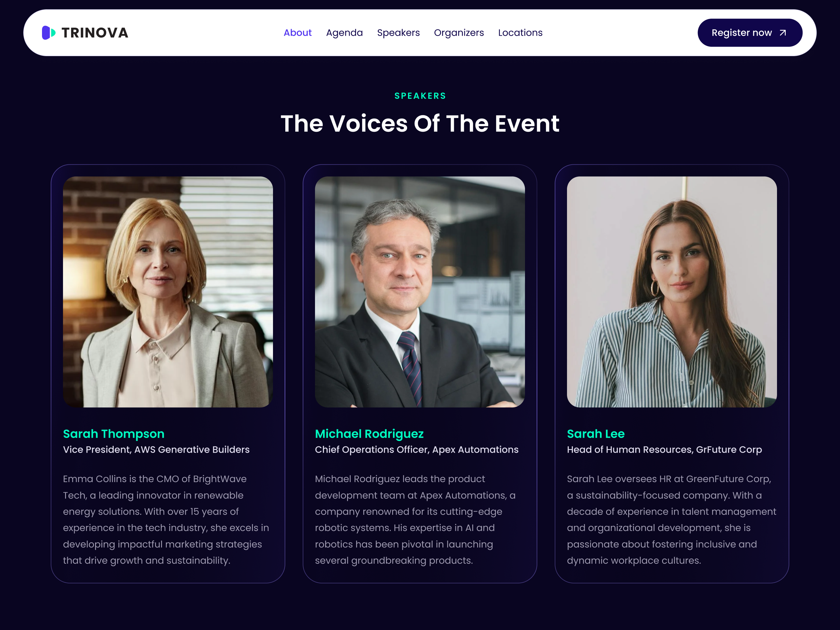
Task: Open the Speakers page
Action: tap(398, 33)
